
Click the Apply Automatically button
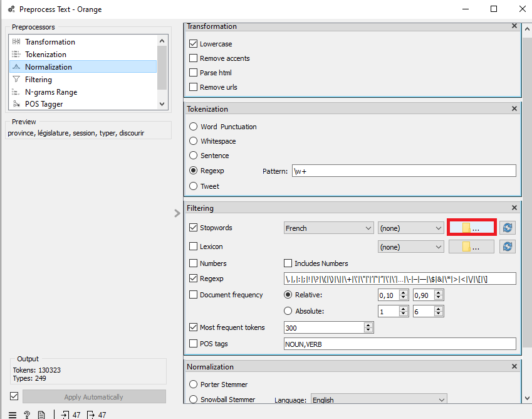[94, 397]
